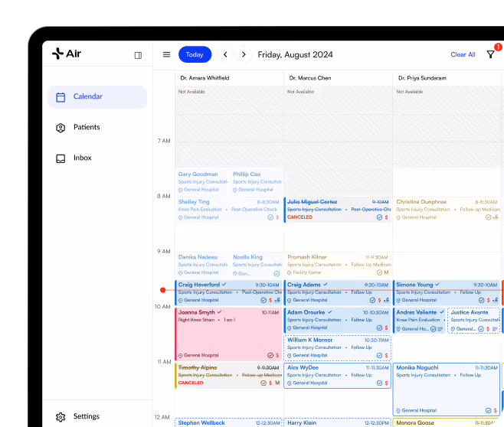Click M badge on Promesh Kitnar appointment

click(x=386, y=272)
